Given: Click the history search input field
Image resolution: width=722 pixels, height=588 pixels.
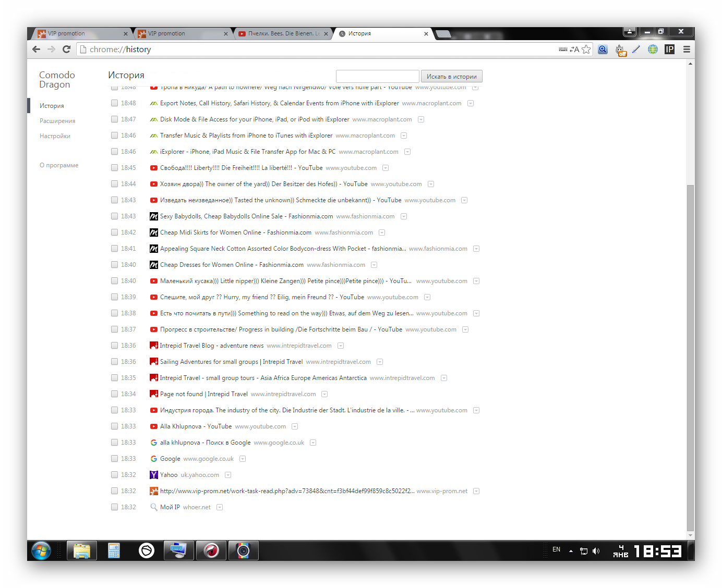Looking at the screenshot, I should point(377,76).
